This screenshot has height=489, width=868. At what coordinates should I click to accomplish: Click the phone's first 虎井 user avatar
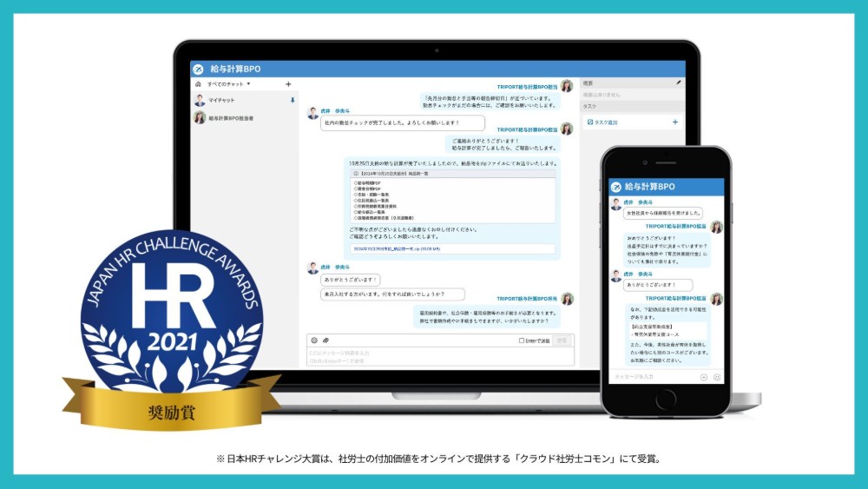click(616, 204)
